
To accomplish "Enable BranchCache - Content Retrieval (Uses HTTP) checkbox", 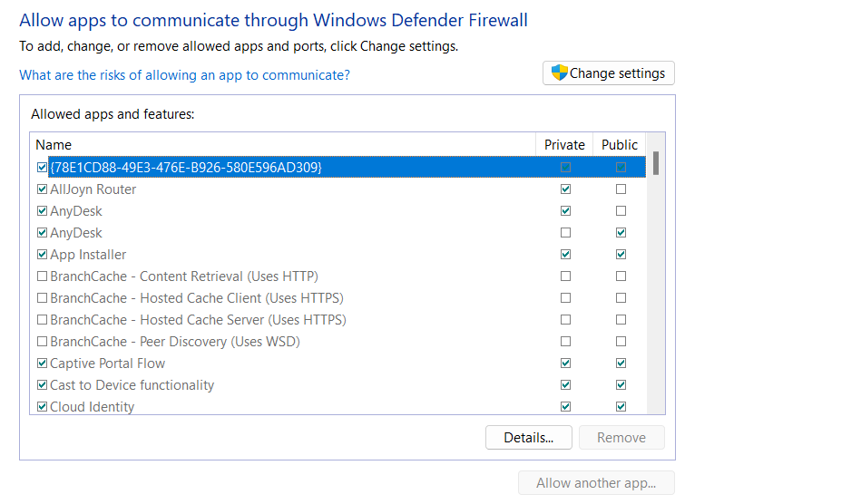I will click(42, 276).
